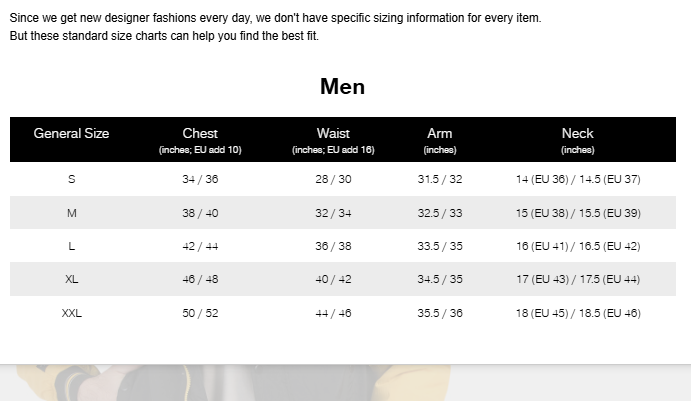Select the M size row label
691x401 pixels.
[x=71, y=213]
